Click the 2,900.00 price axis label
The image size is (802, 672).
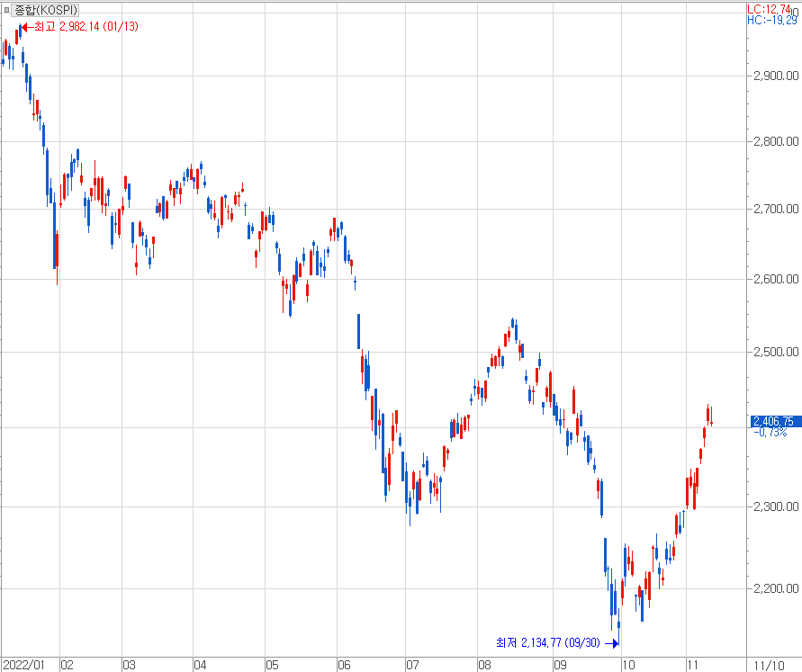click(775, 76)
